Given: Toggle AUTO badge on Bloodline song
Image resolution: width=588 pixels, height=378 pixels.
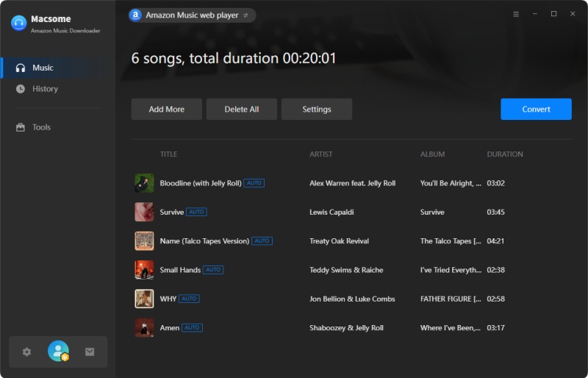Looking at the screenshot, I should coord(254,183).
